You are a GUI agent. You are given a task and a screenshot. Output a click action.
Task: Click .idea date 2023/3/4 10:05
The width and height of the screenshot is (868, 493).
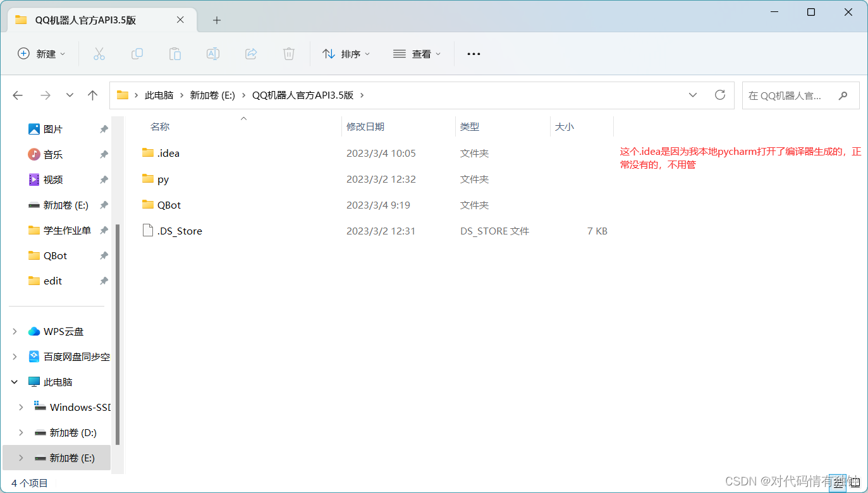[x=381, y=153]
